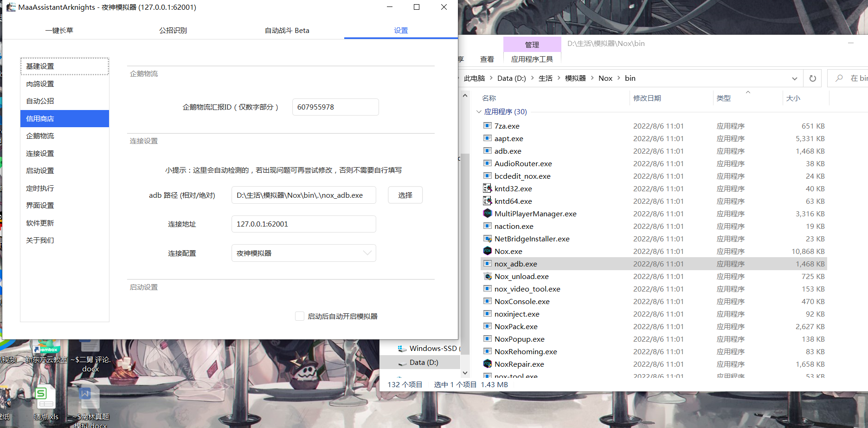Click the Data (D:) drive icon in Explorer sidebar

402,363
